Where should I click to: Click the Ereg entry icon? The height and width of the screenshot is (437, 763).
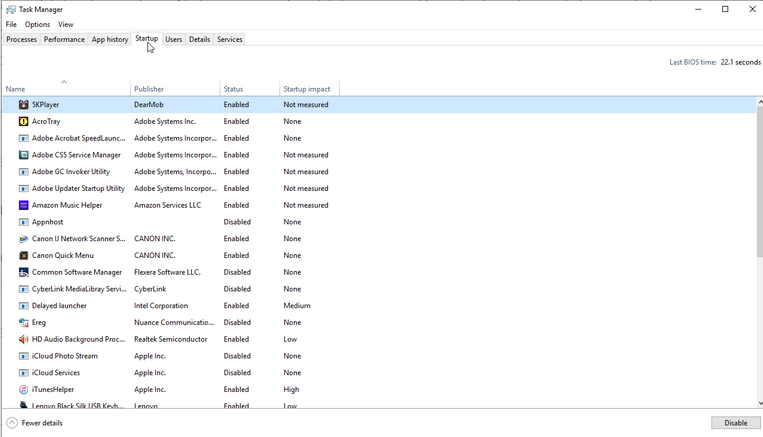(x=23, y=323)
